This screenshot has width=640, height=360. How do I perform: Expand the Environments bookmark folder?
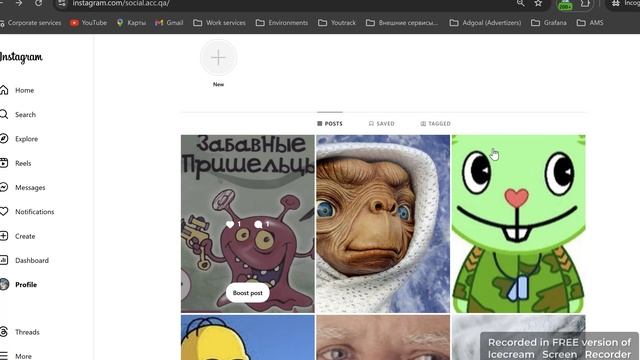pyautogui.click(x=282, y=23)
